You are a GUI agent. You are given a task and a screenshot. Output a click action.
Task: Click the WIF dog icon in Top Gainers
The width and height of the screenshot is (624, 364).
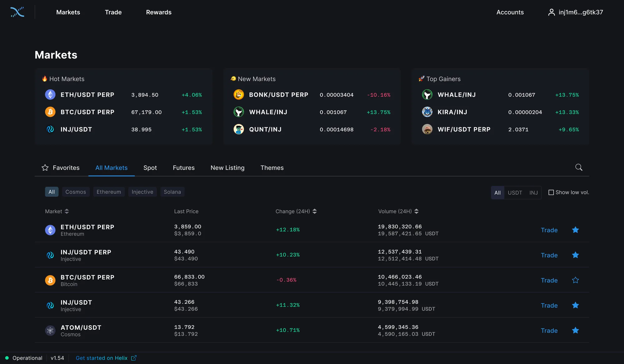427,129
